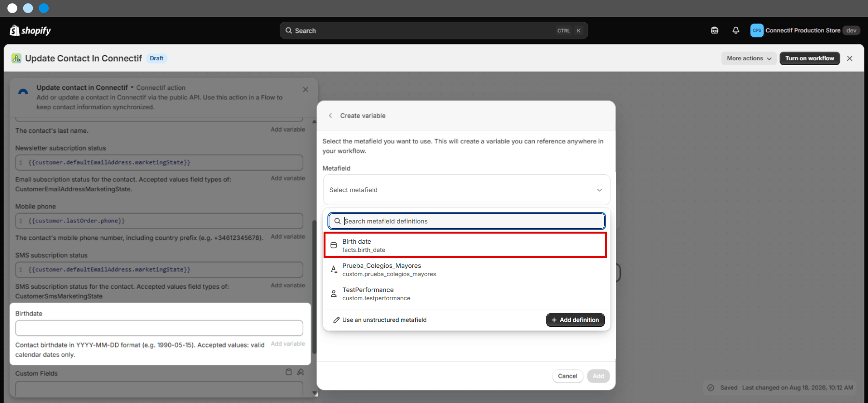Click the Add definition button
The width and height of the screenshot is (868, 403).
pyautogui.click(x=575, y=320)
